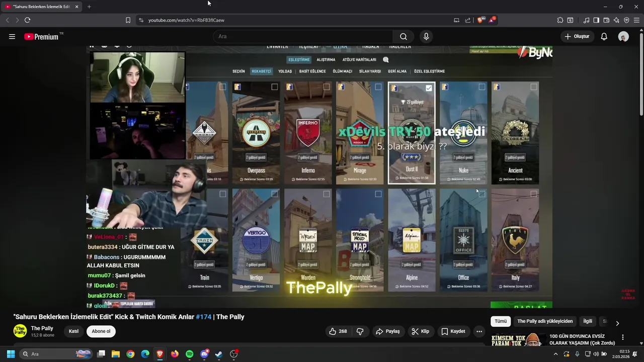Screen dimensions: 644x362
Task: Open Spotify from the taskbar
Action: coord(189,354)
